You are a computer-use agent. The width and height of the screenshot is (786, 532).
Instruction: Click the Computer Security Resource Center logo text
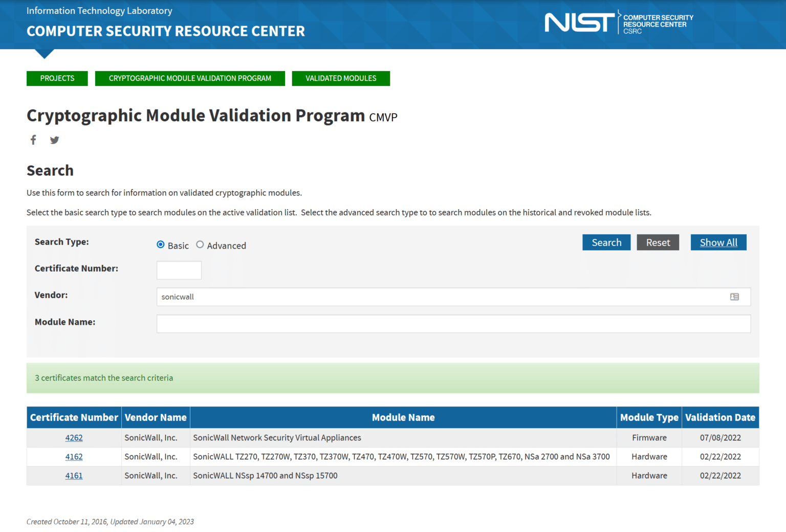pos(657,22)
